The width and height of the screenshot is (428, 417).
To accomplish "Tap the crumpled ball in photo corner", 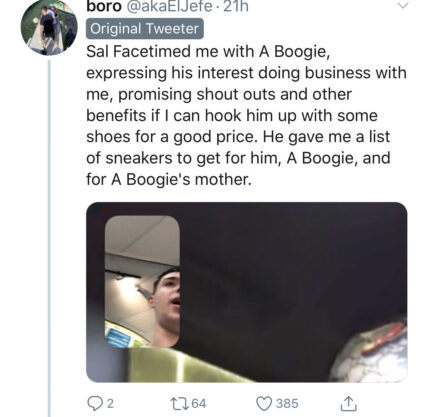I will 369,351.
